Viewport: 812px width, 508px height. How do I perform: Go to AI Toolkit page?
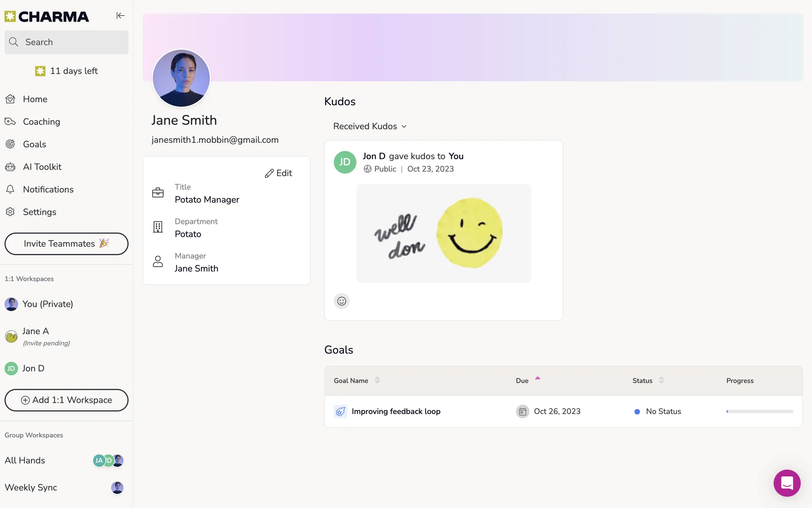pyautogui.click(x=42, y=167)
